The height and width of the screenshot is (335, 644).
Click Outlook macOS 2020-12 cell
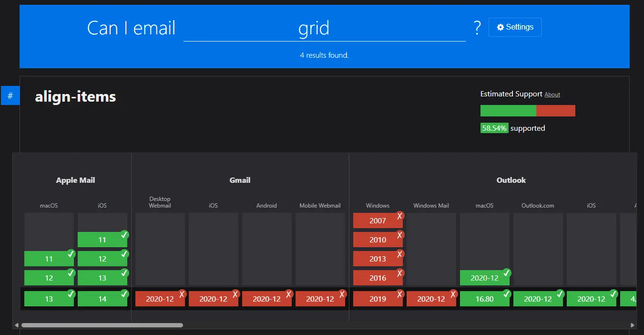[x=485, y=278]
